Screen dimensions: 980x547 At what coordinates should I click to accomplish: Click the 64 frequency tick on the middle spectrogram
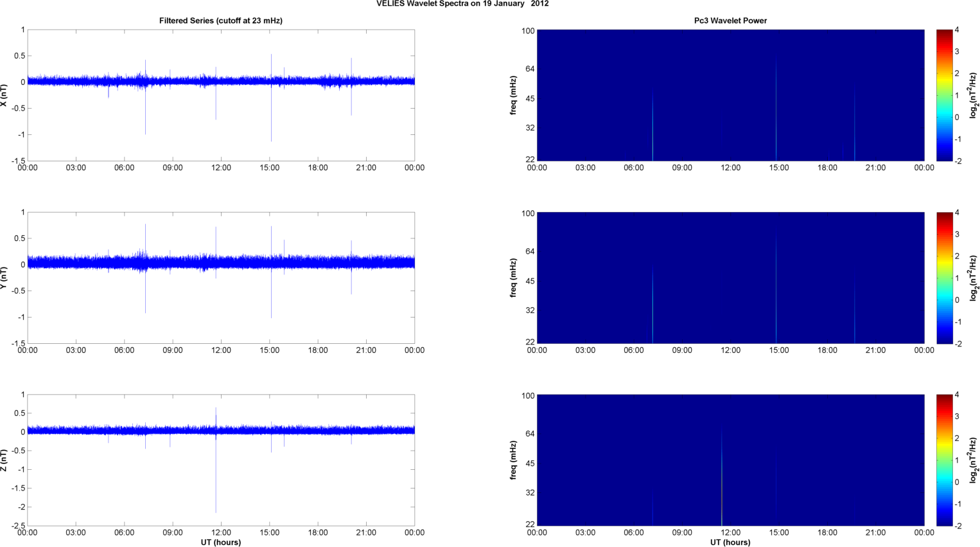pyautogui.click(x=529, y=251)
